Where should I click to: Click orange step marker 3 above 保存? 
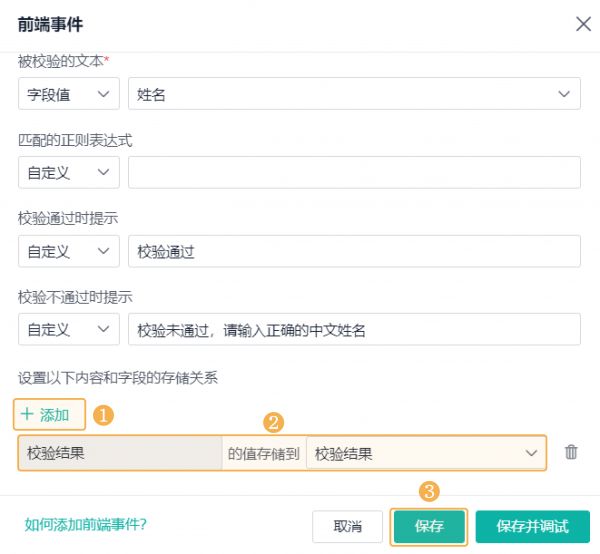tap(429, 492)
